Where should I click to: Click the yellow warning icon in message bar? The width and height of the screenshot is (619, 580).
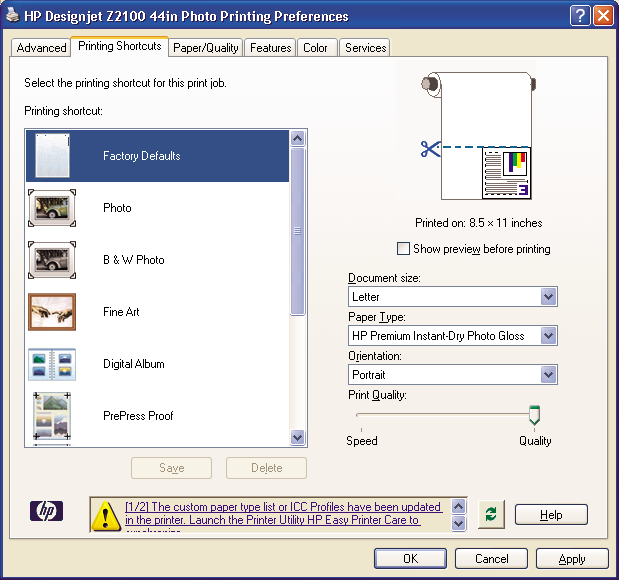click(105, 515)
